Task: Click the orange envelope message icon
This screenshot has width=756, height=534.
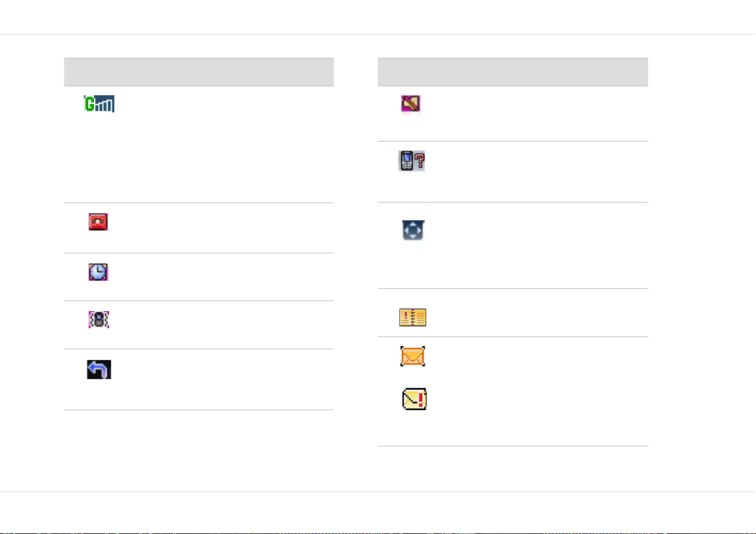Action: pyautogui.click(x=413, y=356)
